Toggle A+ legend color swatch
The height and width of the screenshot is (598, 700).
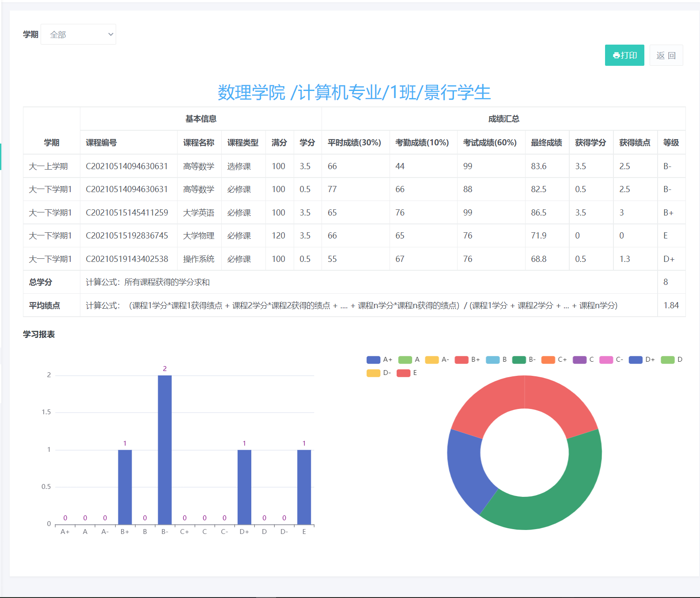(373, 360)
